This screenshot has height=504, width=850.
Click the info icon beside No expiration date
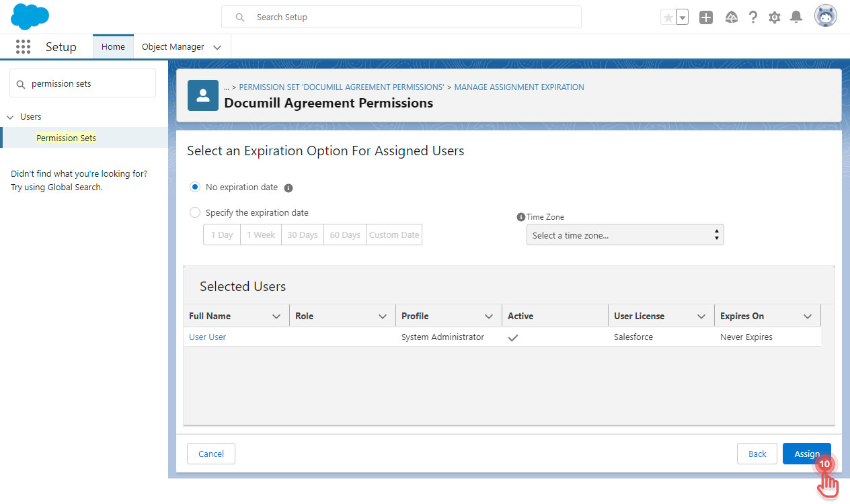(x=289, y=187)
